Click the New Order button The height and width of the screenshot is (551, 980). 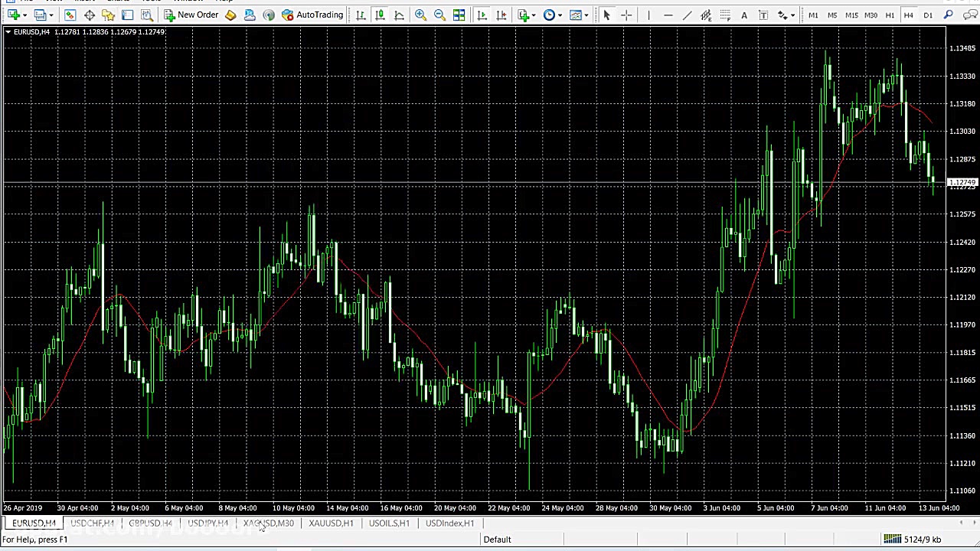[191, 15]
